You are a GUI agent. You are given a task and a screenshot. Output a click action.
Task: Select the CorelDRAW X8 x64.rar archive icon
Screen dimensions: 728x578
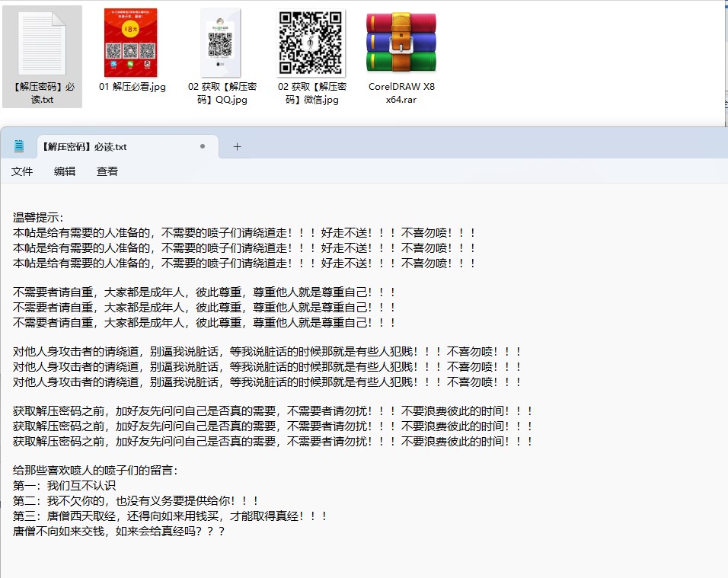click(401, 43)
